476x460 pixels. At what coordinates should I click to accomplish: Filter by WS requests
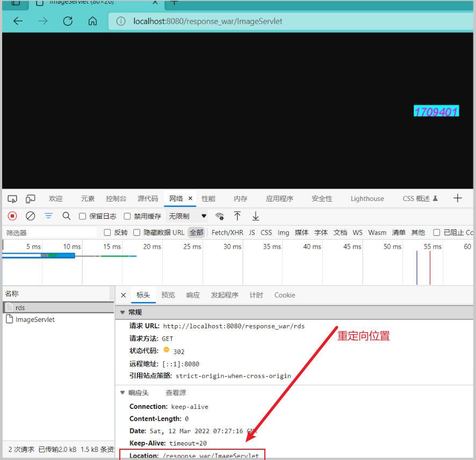358,233
